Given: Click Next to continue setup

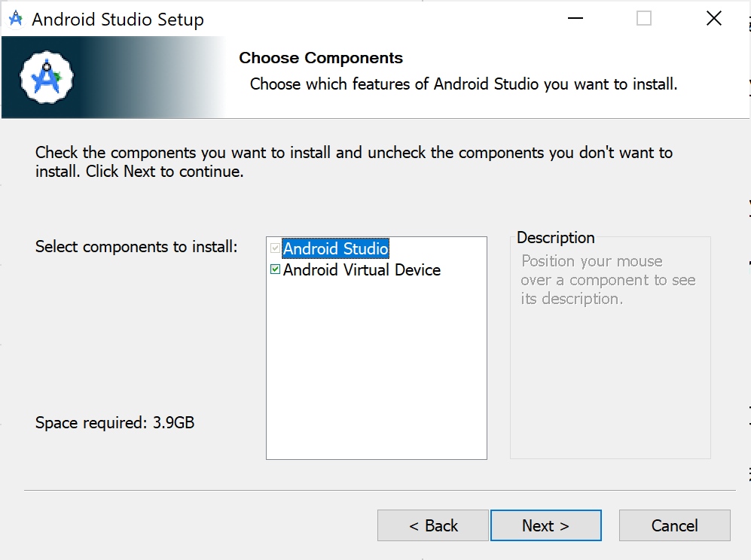Looking at the screenshot, I should pos(545,525).
